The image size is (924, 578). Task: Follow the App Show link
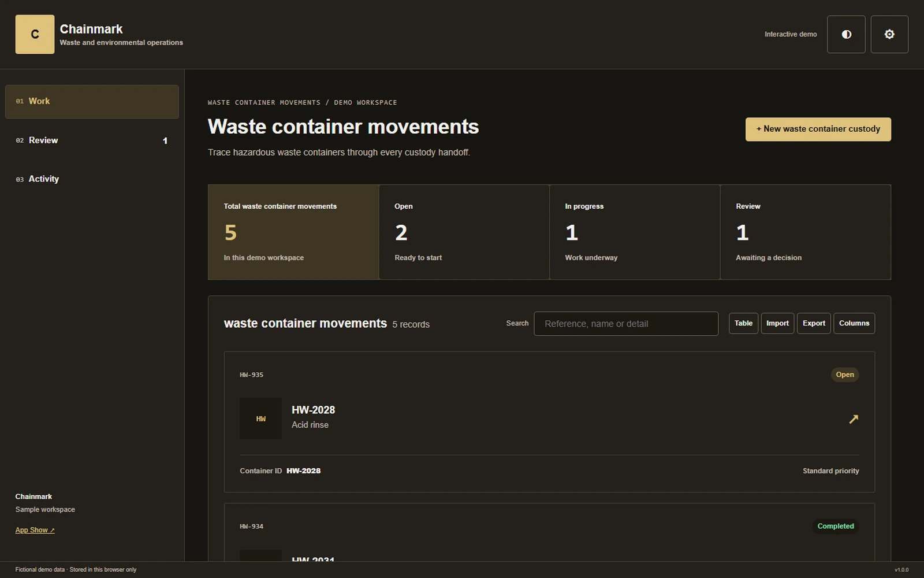[35, 530]
